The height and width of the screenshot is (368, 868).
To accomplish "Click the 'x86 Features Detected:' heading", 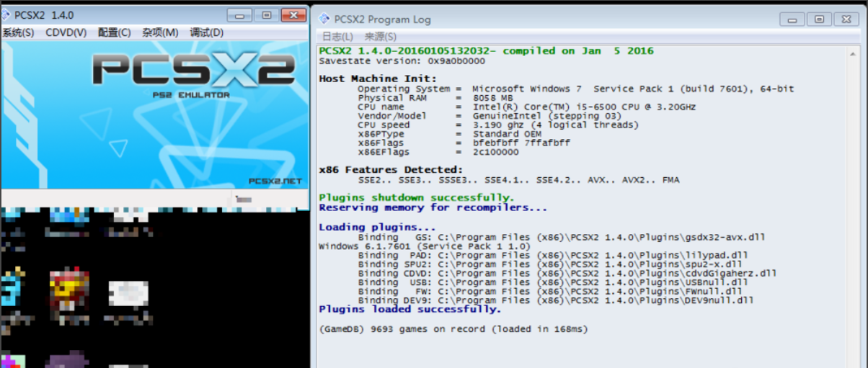I will tap(391, 170).
